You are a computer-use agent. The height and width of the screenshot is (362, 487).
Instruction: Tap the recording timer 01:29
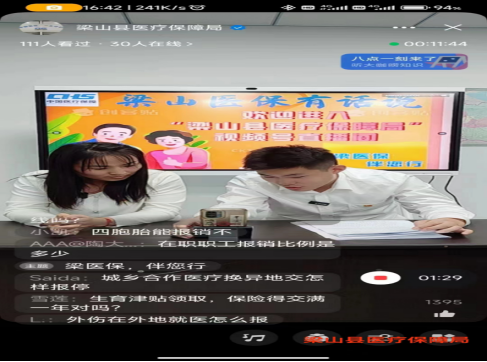click(440, 278)
